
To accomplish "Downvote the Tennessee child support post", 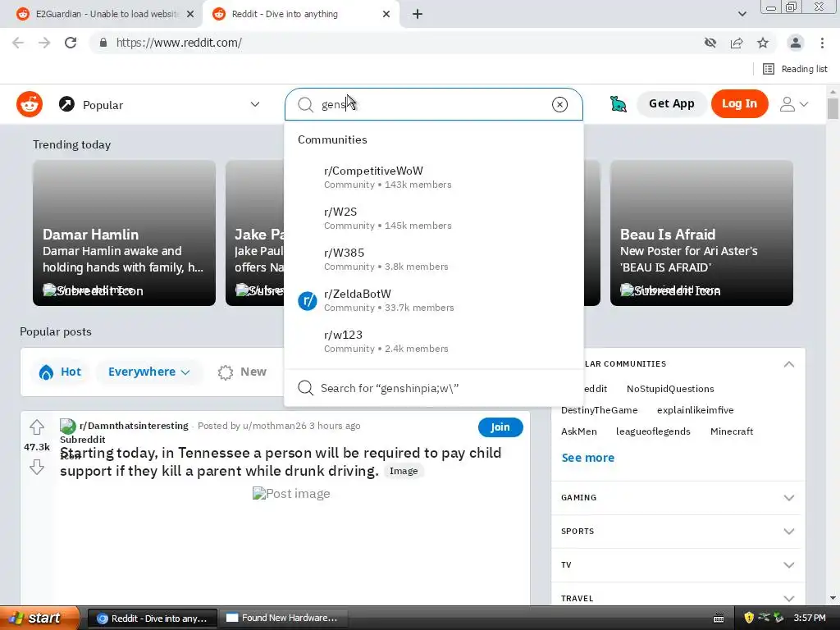I will pyautogui.click(x=36, y=467).
